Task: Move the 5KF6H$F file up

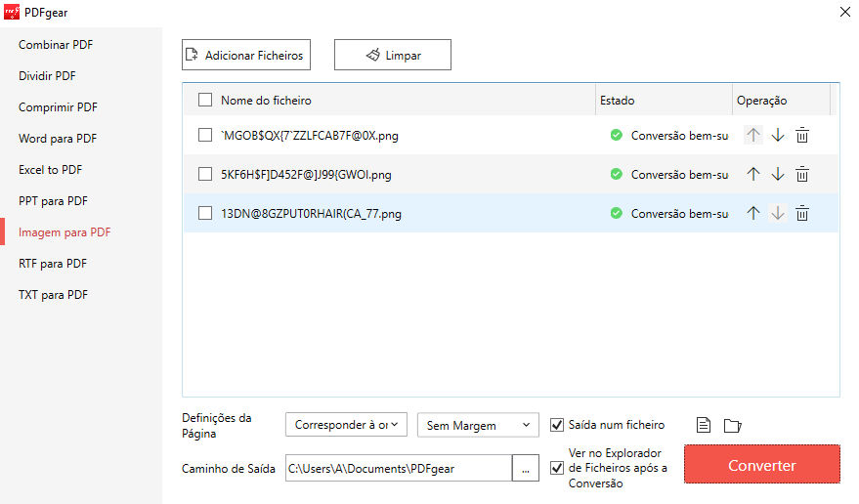Action: 753,174
